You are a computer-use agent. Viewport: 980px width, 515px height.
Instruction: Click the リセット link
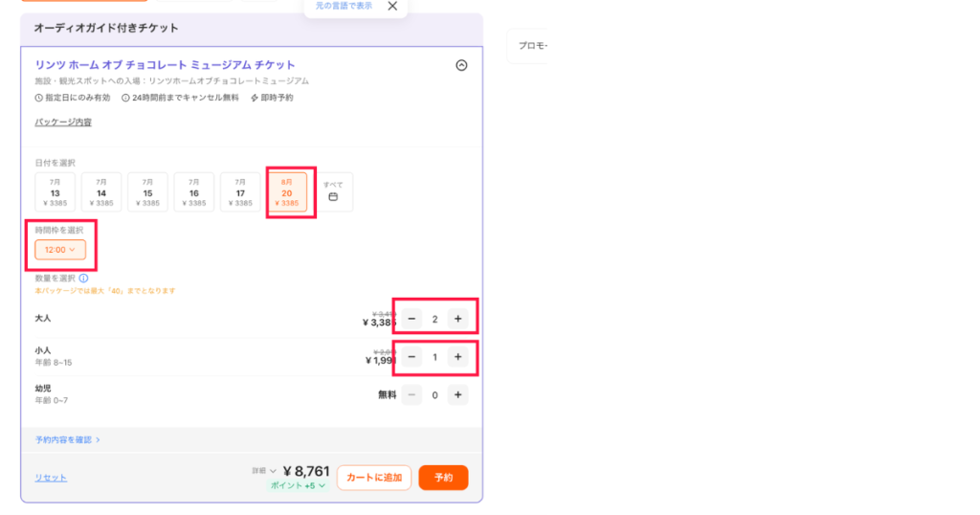51,478
